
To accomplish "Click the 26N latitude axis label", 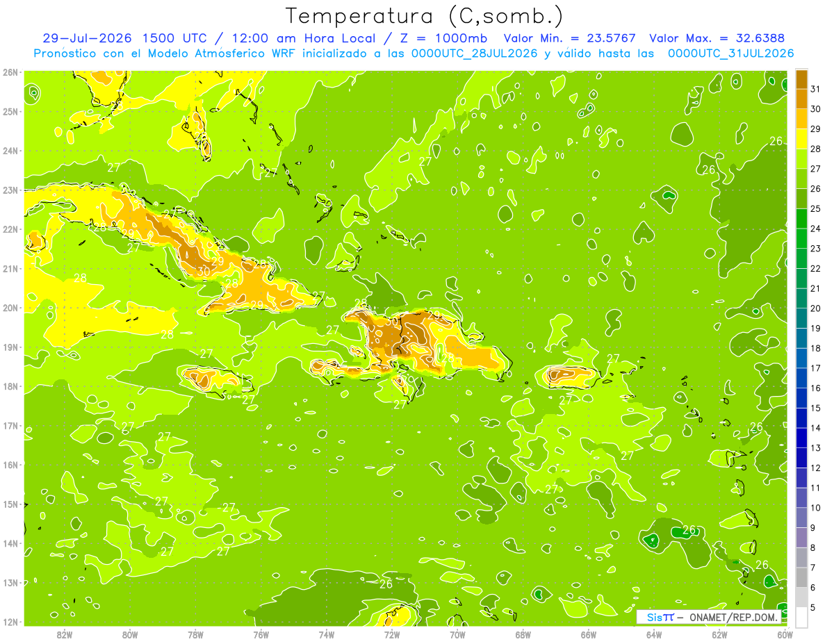I will [10, 72].
